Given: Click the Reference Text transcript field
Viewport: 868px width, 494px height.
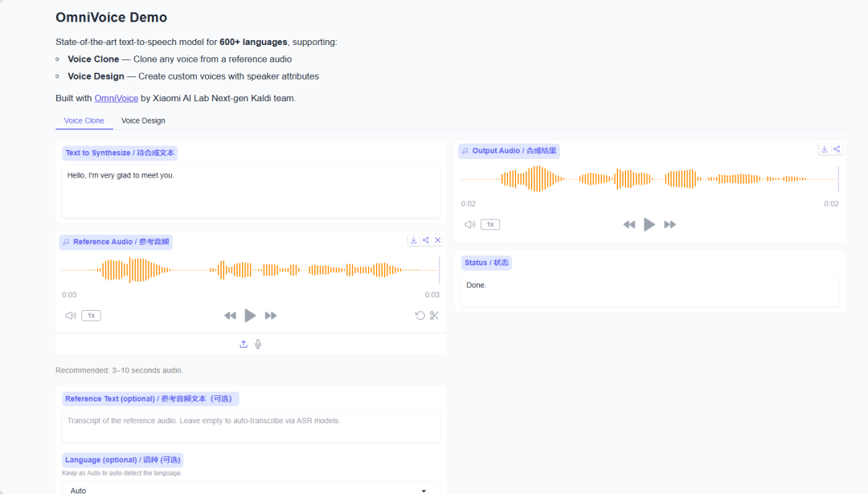Looking at the screenshot, I should pos(251,426).
